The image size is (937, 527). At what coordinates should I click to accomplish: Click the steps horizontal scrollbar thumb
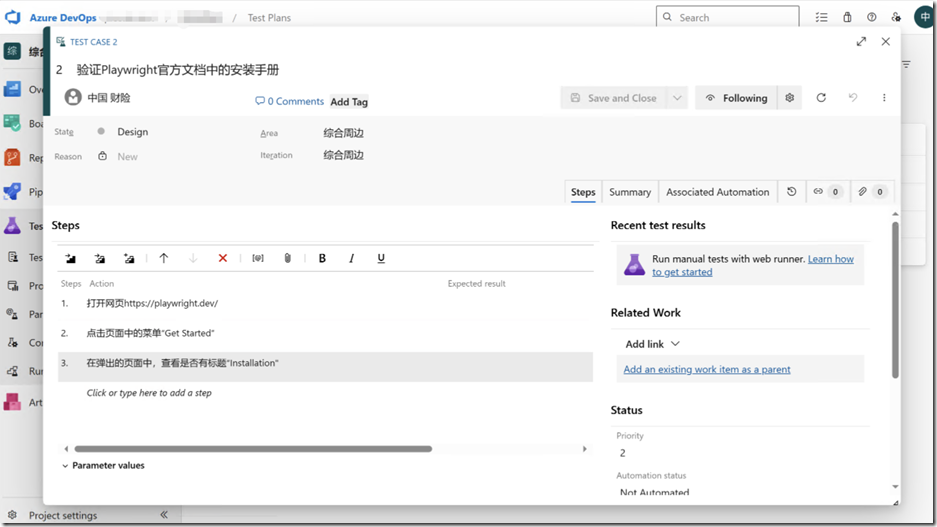click(253, 449)
